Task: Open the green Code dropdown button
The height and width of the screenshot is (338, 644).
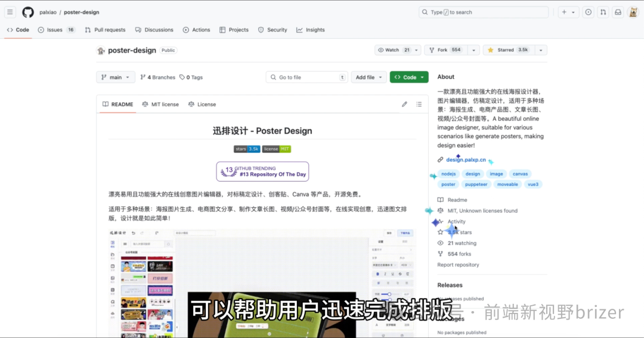Action: point(409,77)
